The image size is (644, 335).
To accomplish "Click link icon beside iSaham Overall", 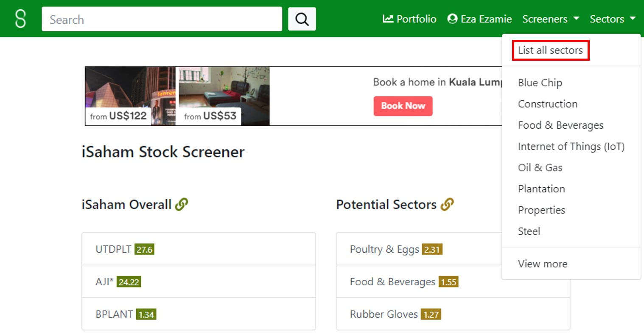I will coord(182,205).
